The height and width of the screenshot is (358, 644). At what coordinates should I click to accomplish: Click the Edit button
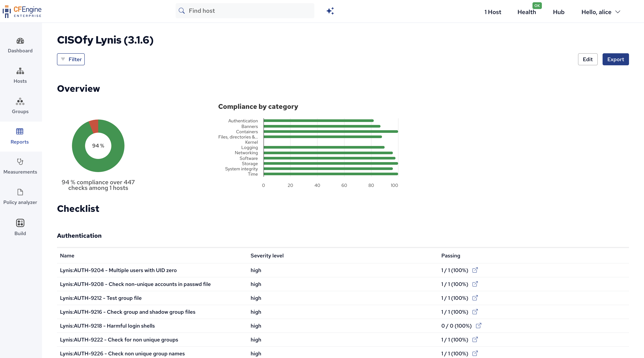(x=588, y=59)
